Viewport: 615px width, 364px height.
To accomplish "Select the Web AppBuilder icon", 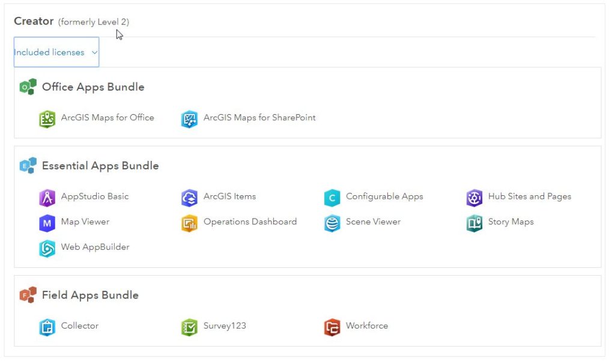I will pos(47,249).
